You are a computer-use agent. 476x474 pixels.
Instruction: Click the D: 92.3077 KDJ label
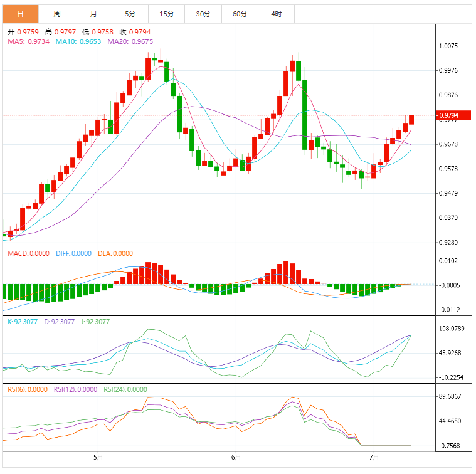pyautogui.click(x=59, y=322)
